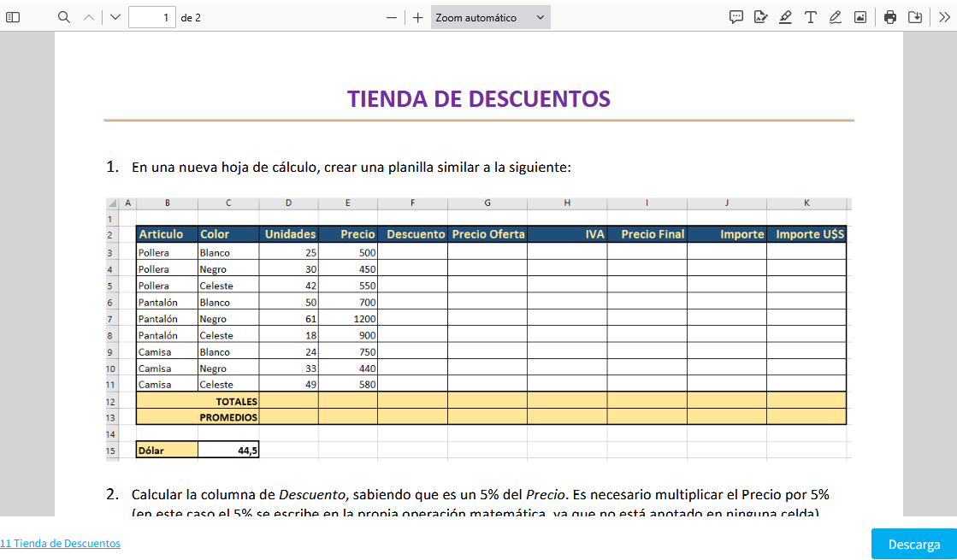957x560 pixels.
Task: Toggle the sidebar panel
Action: click(x=13, y=17)
